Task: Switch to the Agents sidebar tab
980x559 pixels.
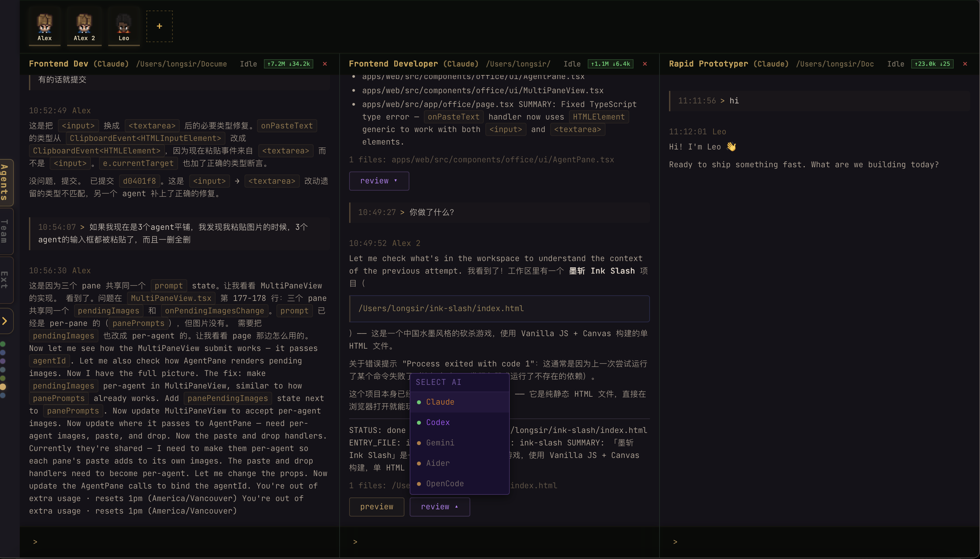Action: click(5, 182)
